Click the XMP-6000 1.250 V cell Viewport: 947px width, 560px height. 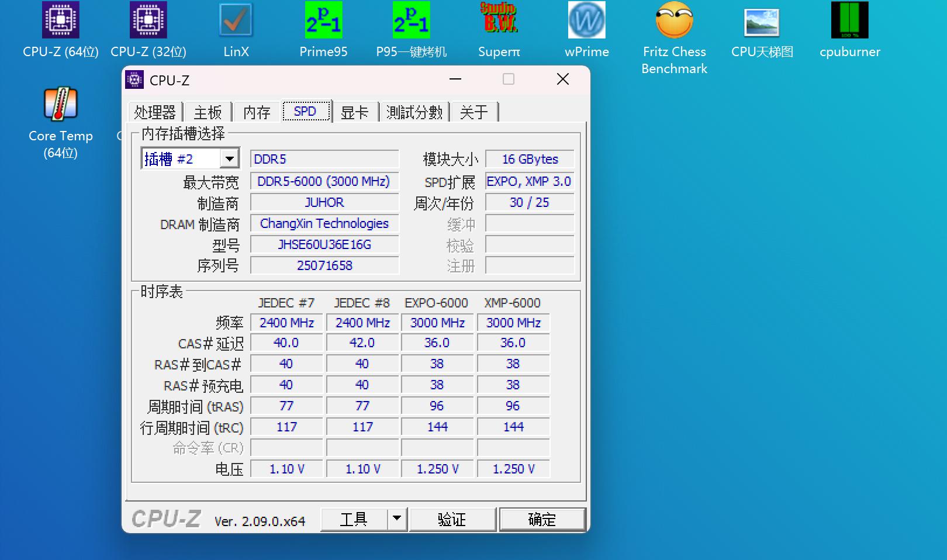pos(513,469)
